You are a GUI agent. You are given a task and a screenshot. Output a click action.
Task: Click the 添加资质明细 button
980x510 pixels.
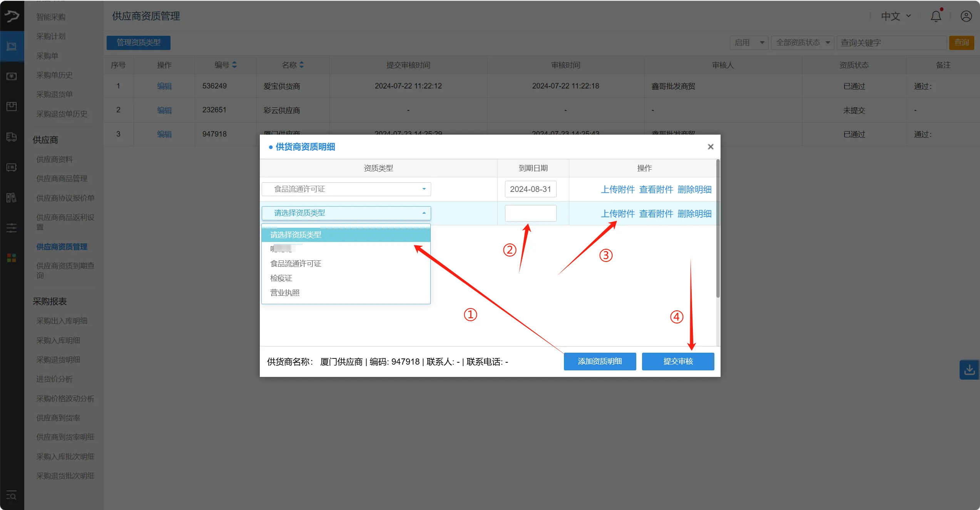point(599,361)
